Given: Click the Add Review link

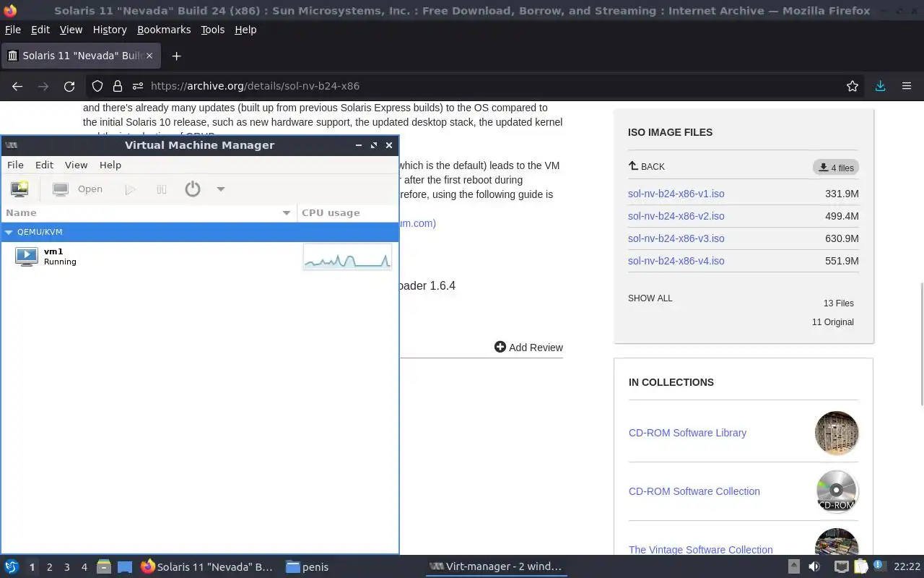Looking at the screenshot, I should click(x=528, y=348).
